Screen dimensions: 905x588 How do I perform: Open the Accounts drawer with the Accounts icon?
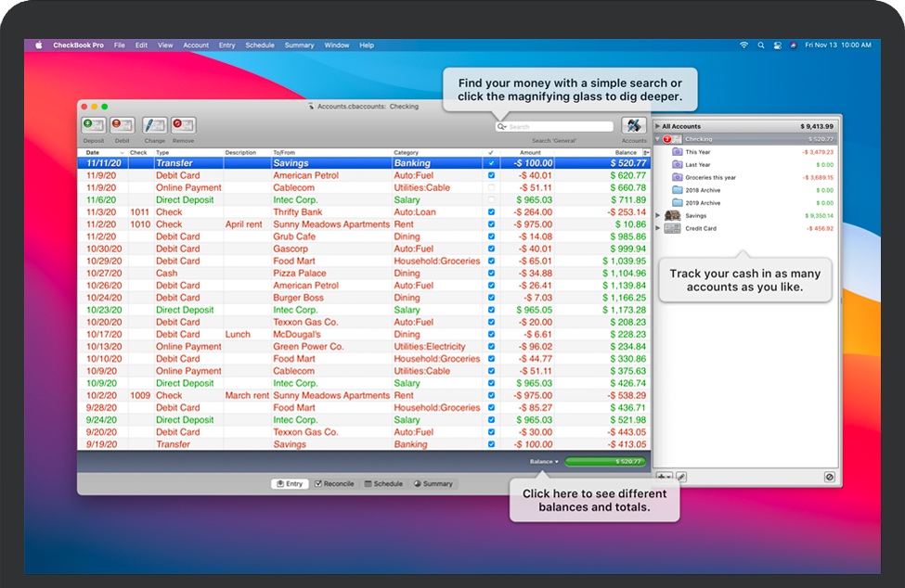pyautogui.click(x=632, y=125)
